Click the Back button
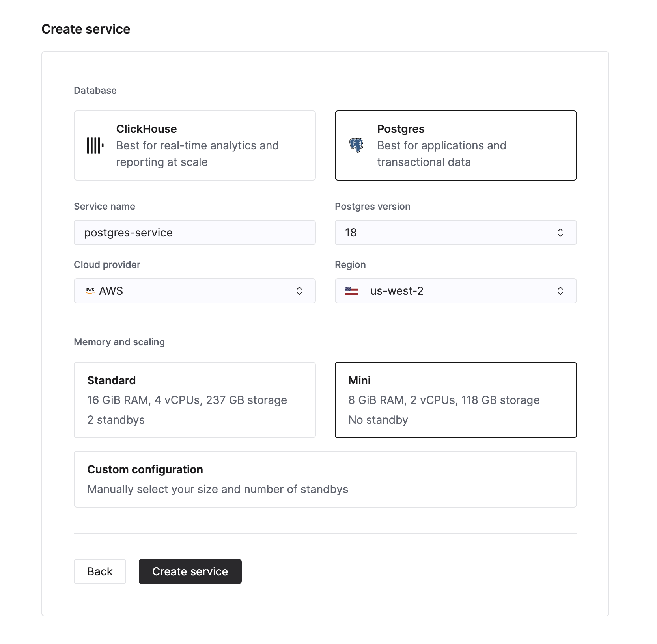The width and height of the screenshot is (657, 644). [100, 571]
